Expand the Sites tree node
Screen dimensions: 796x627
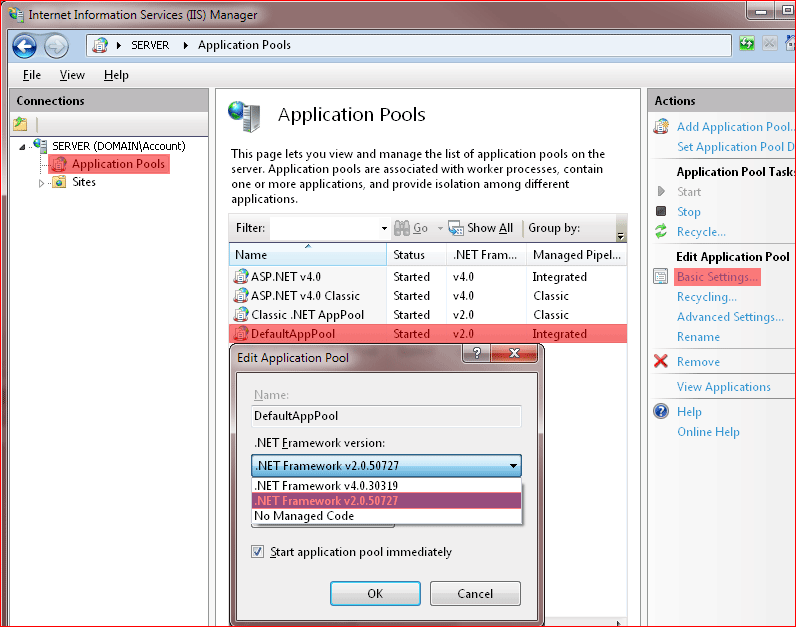[x=42, y=183]
